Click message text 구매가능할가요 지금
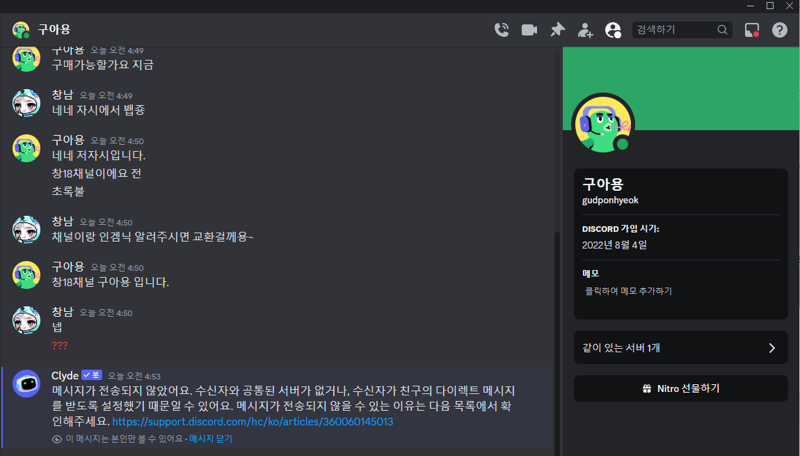This screenshot has height=456, width=800. tap(103, 65)
